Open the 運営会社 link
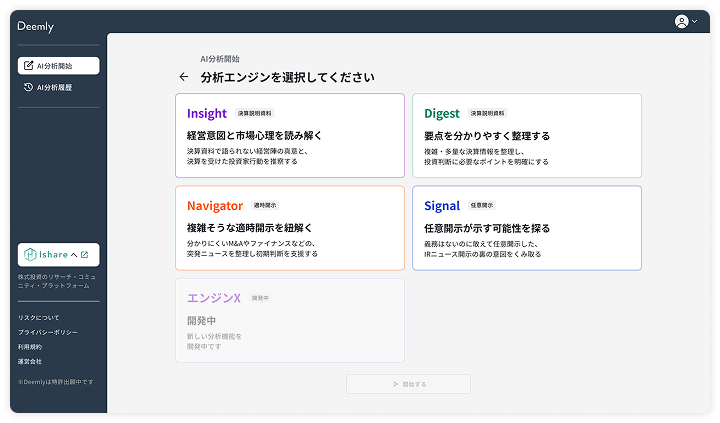The image size is (720, 423). point(30,361)
